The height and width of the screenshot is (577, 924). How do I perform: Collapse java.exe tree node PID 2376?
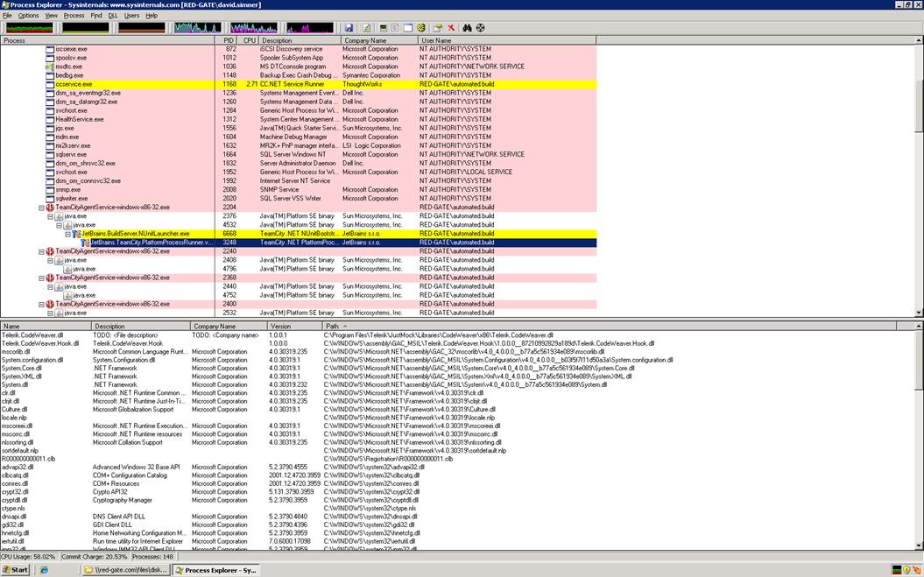point(50,216)
